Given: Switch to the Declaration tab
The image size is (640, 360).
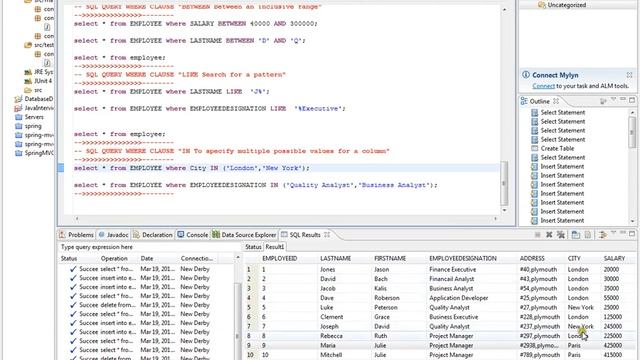Looking at the screenshot, I should click(153, 235).
